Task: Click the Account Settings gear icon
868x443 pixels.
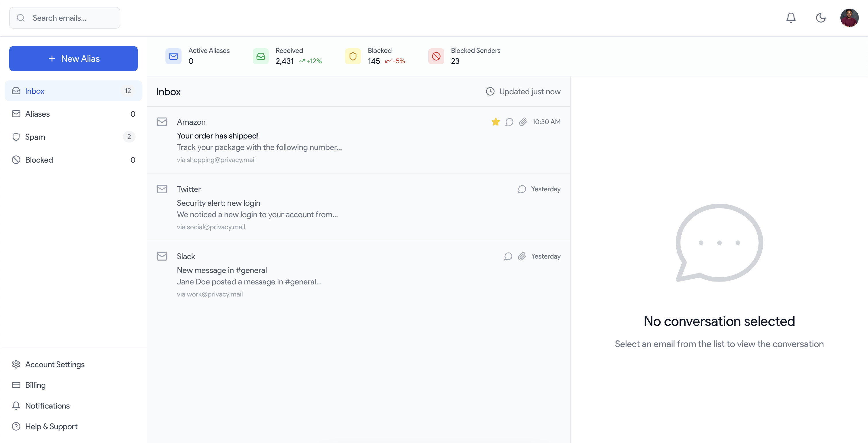Action: tap(16, 365)
